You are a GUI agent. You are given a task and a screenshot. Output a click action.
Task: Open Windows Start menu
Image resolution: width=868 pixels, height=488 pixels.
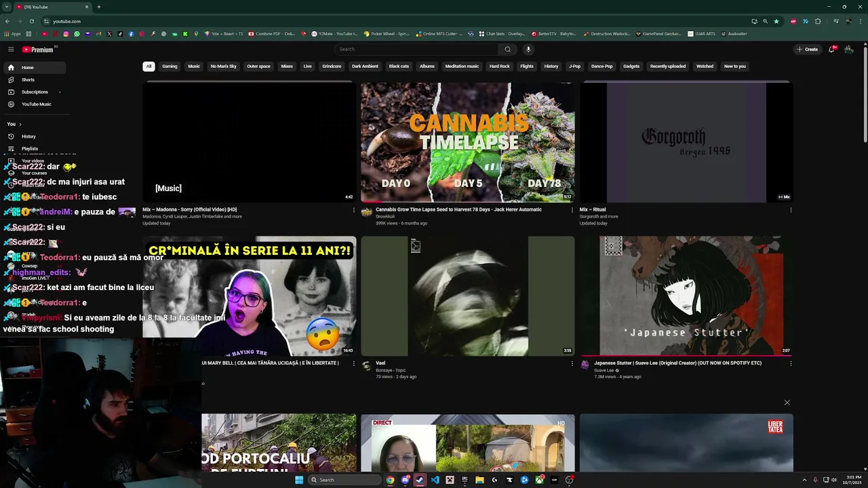(x=299, y=480)
